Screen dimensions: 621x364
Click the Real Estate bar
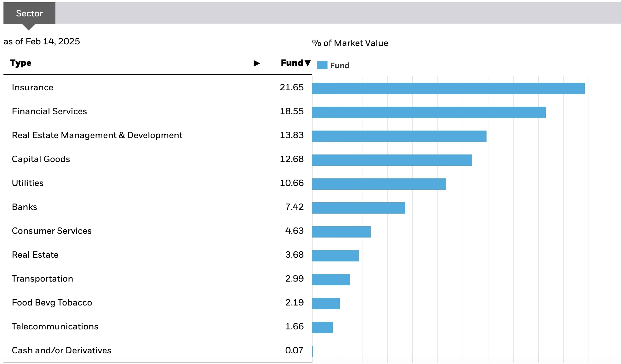click(x=335, y=256)
